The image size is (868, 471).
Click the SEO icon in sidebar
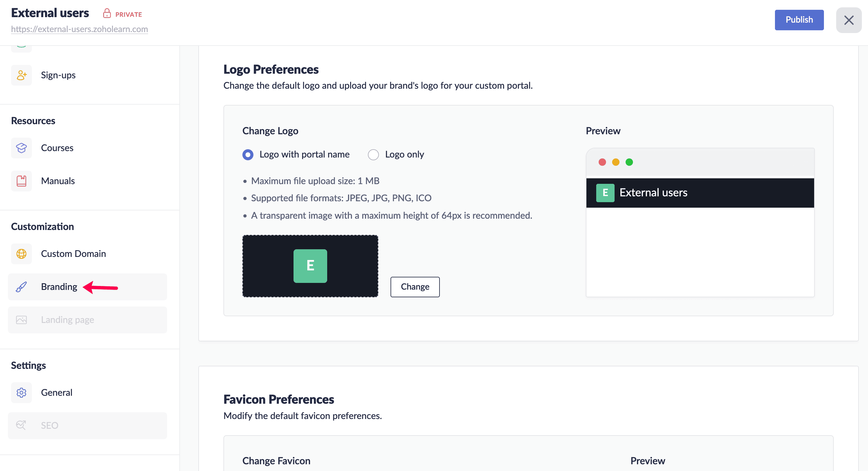click(x=21, y=425)
